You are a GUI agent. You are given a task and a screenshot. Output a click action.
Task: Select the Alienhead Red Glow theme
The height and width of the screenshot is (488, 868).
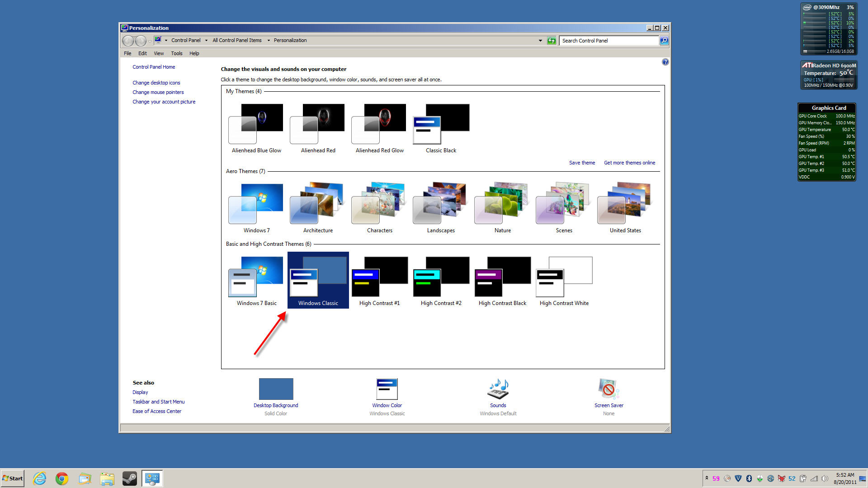379,128
